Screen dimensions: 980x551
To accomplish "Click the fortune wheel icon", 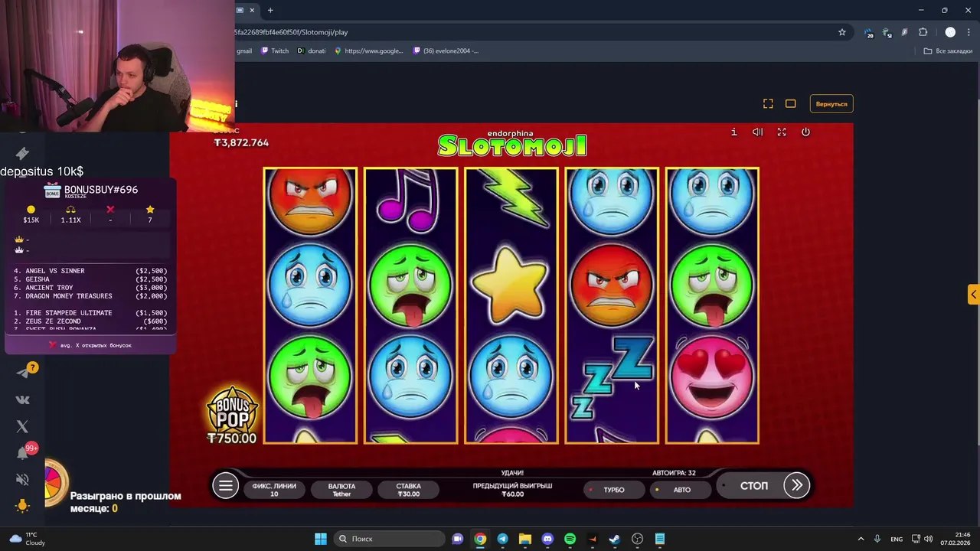I will 55,484.
